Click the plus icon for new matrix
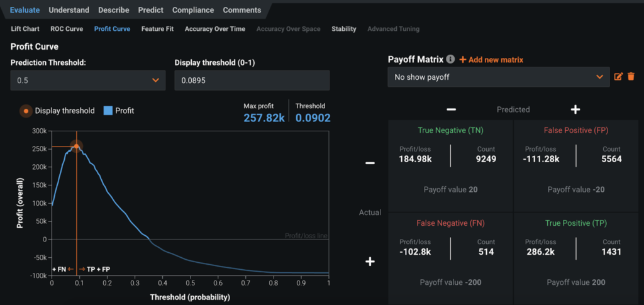The width and height of the screenshot is (644, 305). (x=462, y=60)
